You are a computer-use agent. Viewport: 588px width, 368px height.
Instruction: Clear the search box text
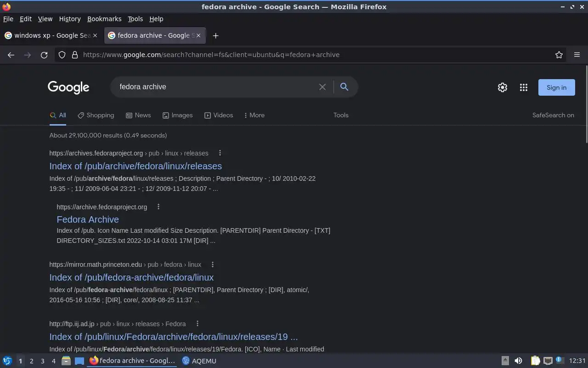click(322, 87)
